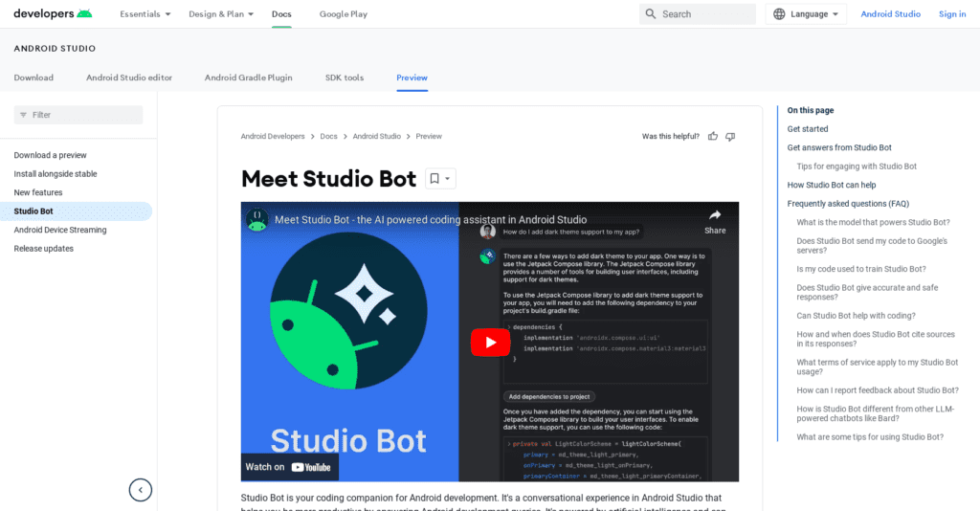Screen dimensions: 980x511
Task: Jump to Get started section
Action: pyautogui.click(x=808, y=128)
